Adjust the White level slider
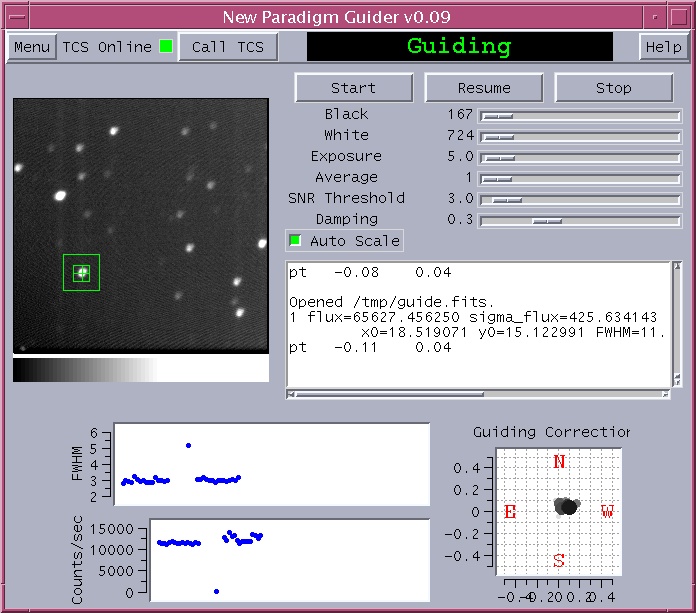 point(498,137)
